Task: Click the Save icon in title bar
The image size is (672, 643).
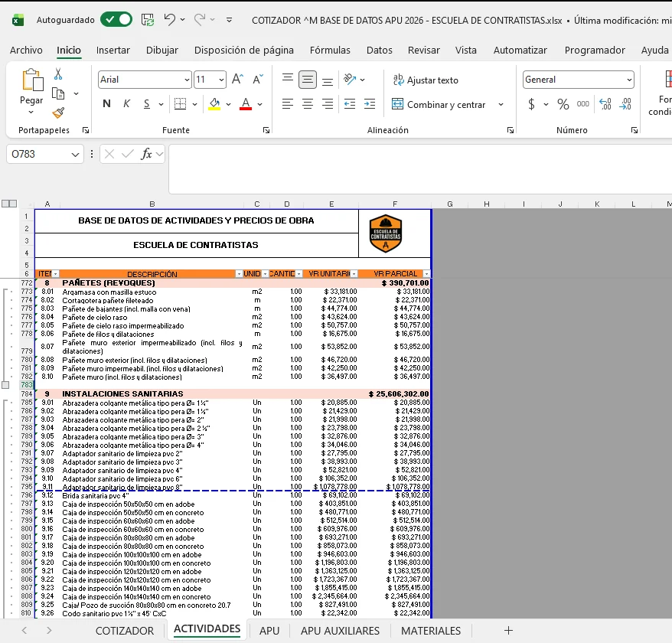Action: click(x=148, y=20)
